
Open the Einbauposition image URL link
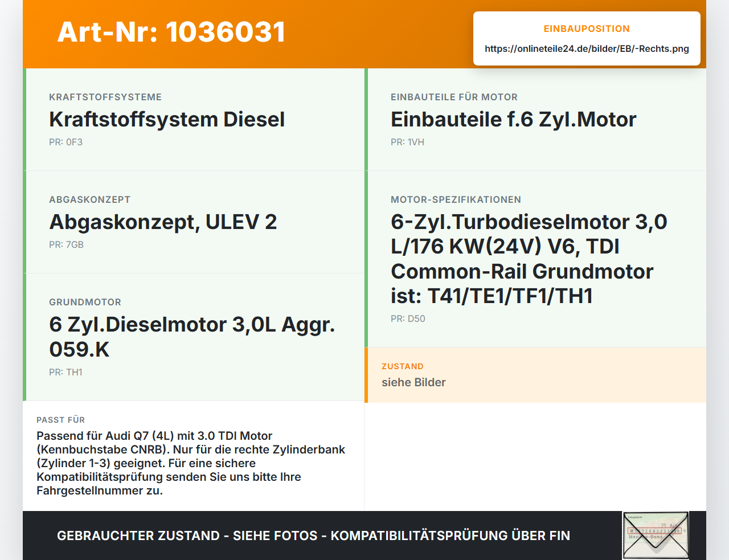click(x=587, y=48)
